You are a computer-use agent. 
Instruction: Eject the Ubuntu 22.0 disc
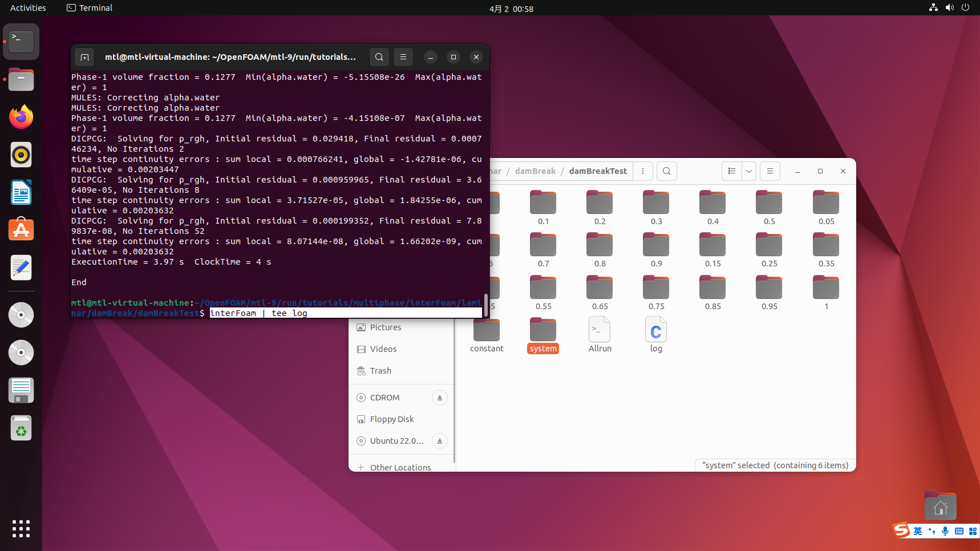[x=440, y=441]
